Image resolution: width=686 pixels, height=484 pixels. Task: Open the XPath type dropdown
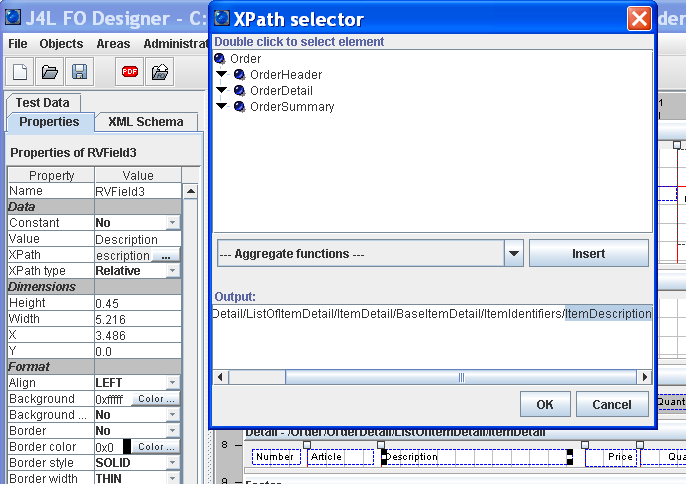[173, 271]
